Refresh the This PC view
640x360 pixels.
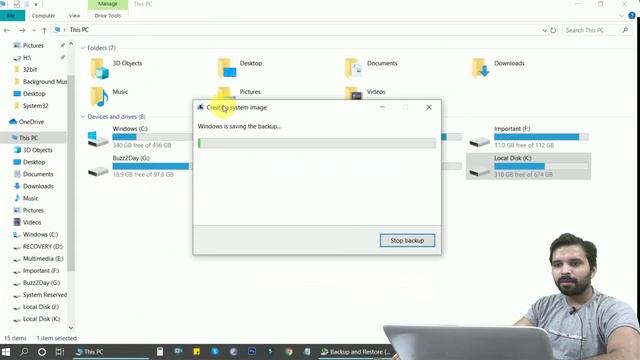coord(553,30)
